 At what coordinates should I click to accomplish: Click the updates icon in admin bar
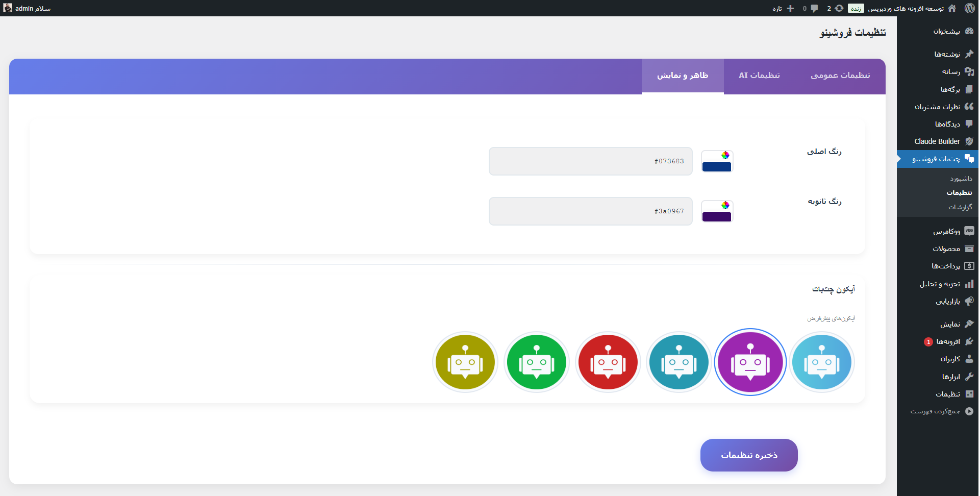836,8
